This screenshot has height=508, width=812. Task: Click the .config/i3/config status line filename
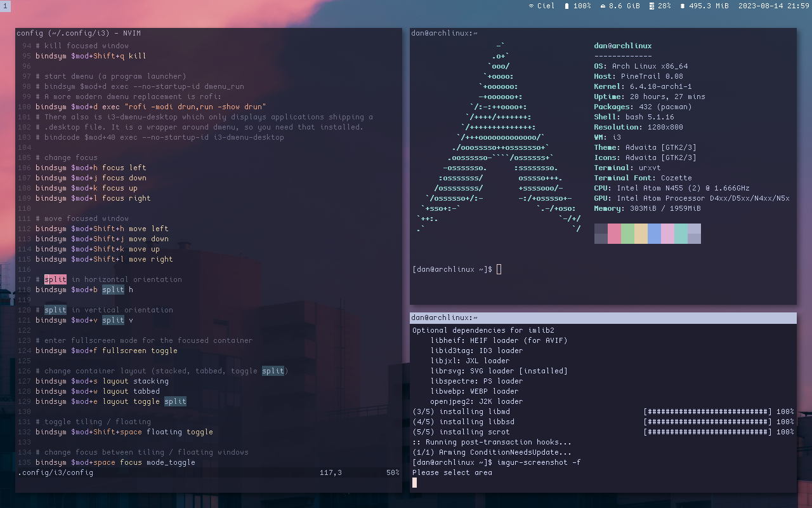click(x=55, y=472)
